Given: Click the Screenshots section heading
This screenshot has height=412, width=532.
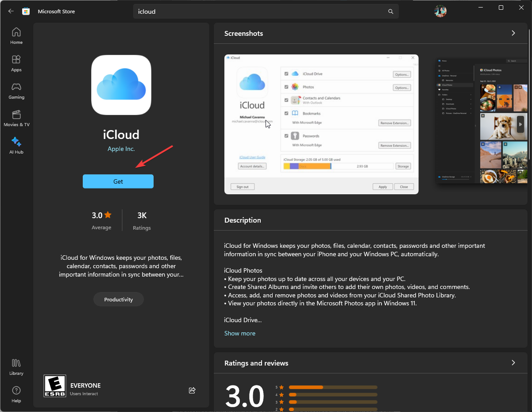Looking at the screenshot, I should [x=243, y=33].
